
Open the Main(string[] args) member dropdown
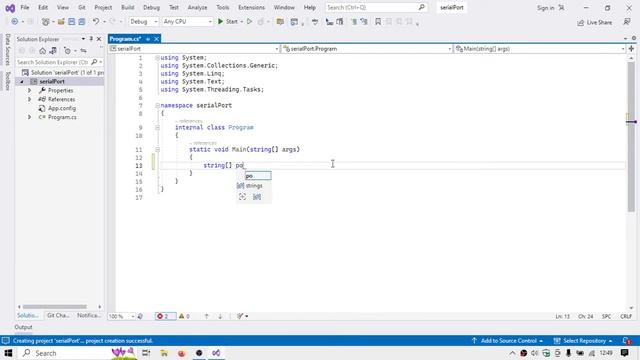tap(540, 49)
